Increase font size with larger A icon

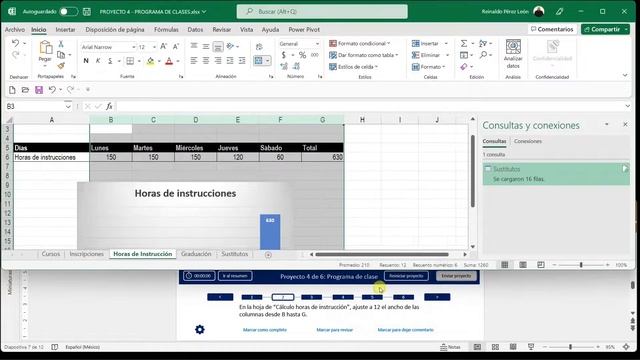click(163, 47)
